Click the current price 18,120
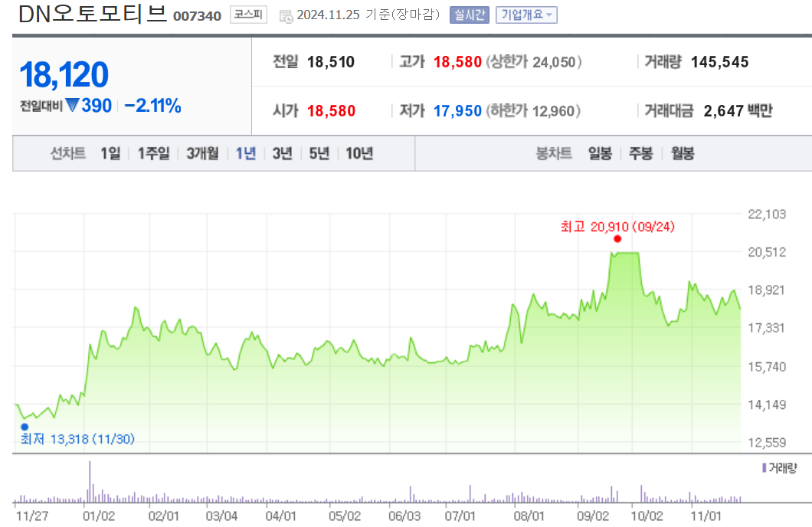This screenshot has height=527, width=812. tap(64, 74)
